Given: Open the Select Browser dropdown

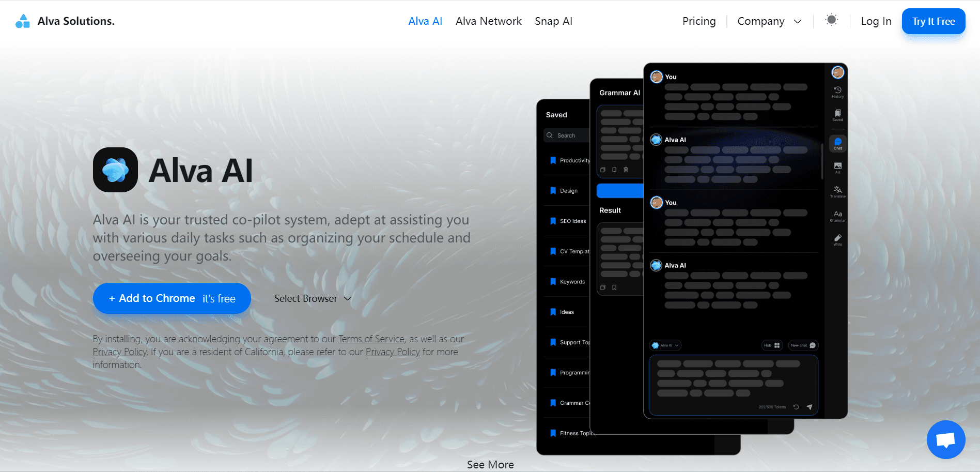Looking at the screenshot, I should 313,298.
